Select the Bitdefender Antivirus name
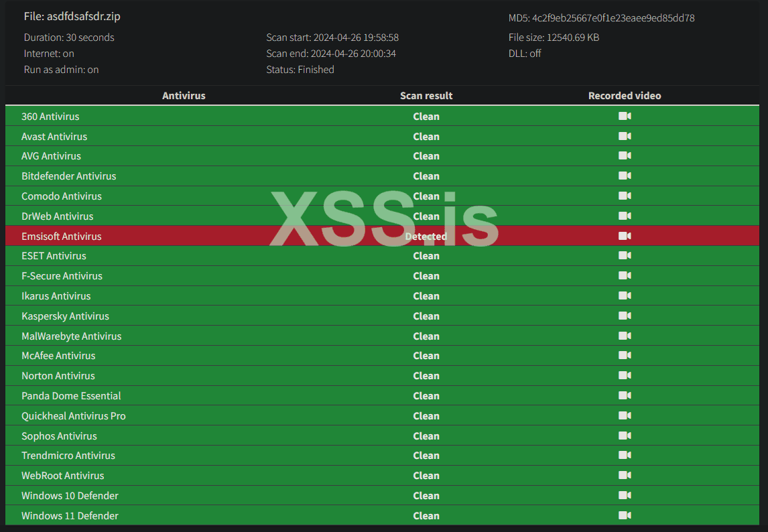The height and width of the screenshot is (532, 768). click(x=68, y=176)
